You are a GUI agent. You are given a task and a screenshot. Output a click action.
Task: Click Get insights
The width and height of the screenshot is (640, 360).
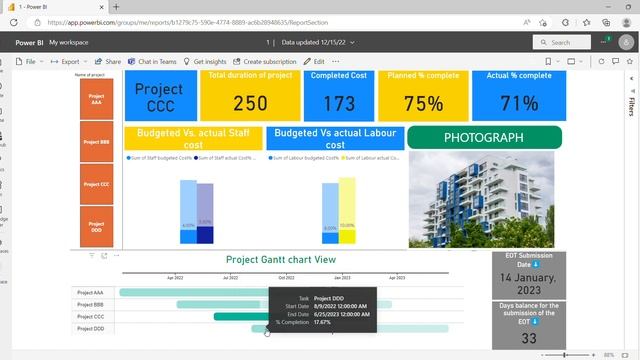[205, 62]
